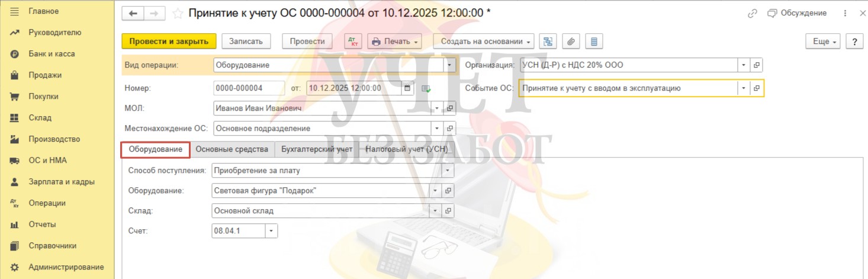Image resolution: width=868 pixels, height=279 pixels.
Task: Open attached files paperclip icon
Action: pyautogui.click(x=571, y=41)
